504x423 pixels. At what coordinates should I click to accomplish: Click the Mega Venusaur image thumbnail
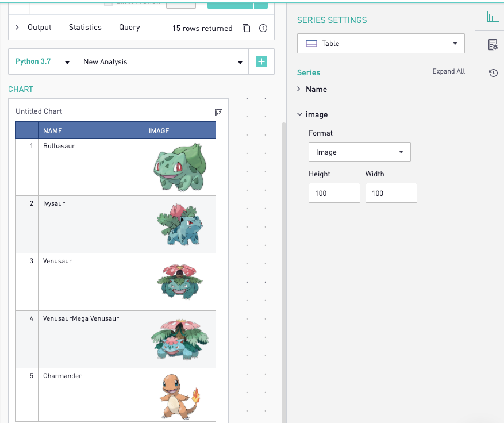[180, 340]
